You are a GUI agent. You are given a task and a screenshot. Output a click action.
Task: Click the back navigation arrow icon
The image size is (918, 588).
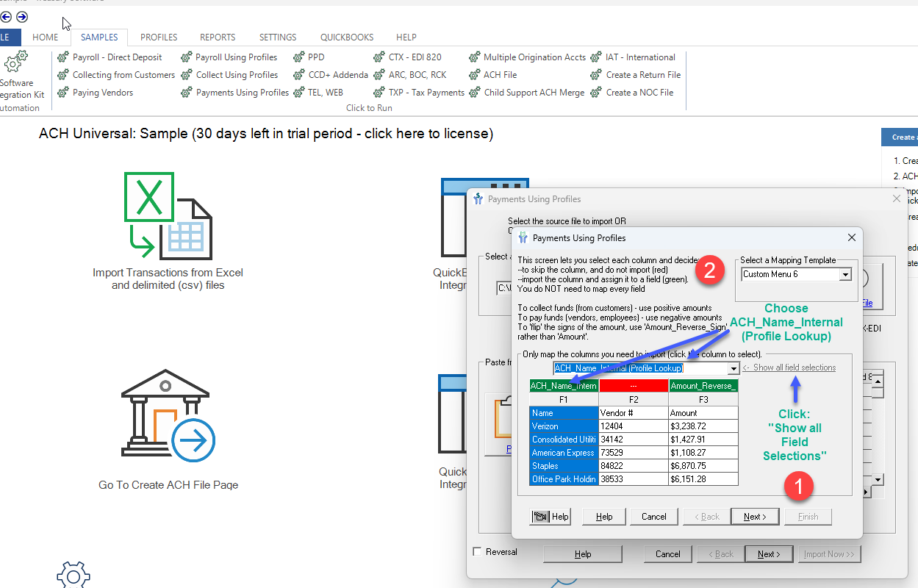tap(6, 17)
